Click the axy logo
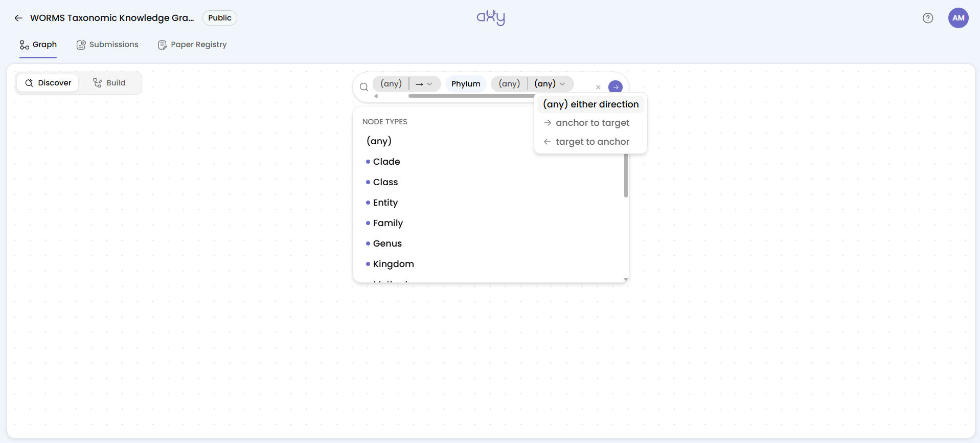 coord(491,17)
